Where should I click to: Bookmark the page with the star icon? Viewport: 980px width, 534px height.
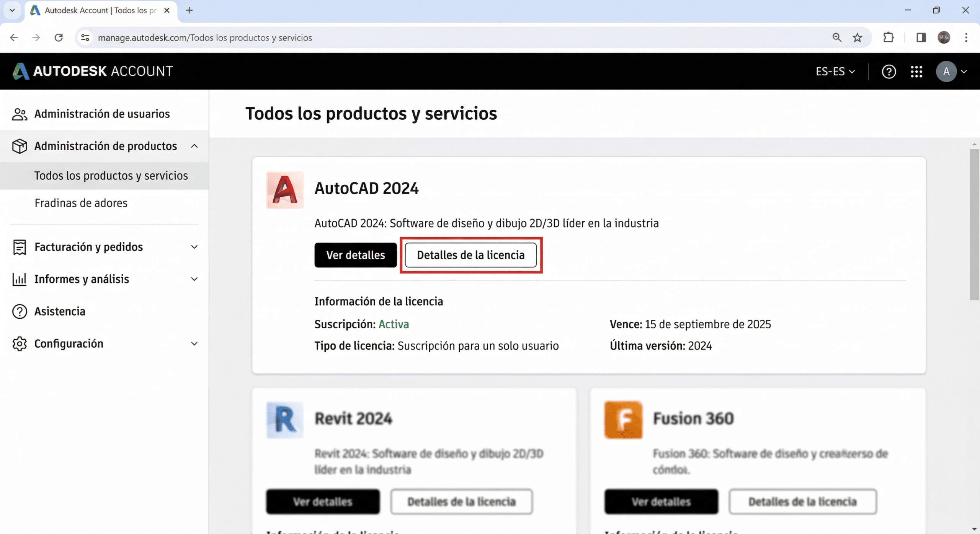point(857,37)
